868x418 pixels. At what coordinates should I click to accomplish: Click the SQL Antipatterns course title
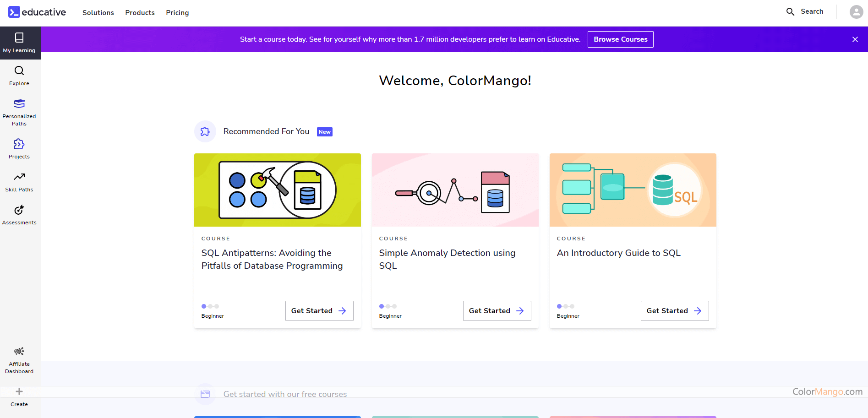(x=272, y=259)
